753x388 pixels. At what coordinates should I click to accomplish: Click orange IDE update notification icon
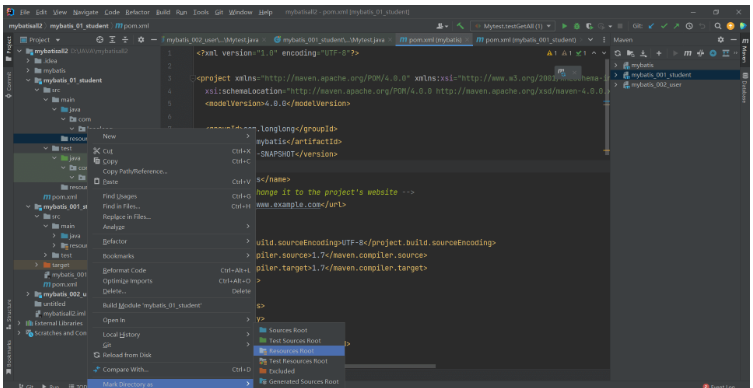pyautogui.click(x=730, y=26)
